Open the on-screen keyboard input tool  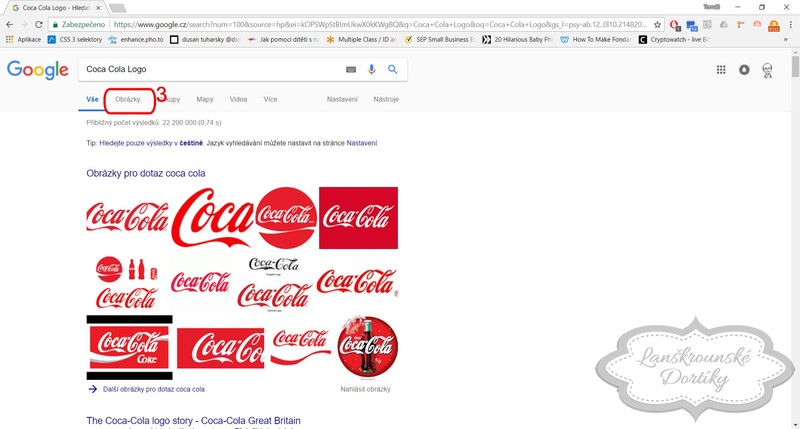[x=351, y=69]
